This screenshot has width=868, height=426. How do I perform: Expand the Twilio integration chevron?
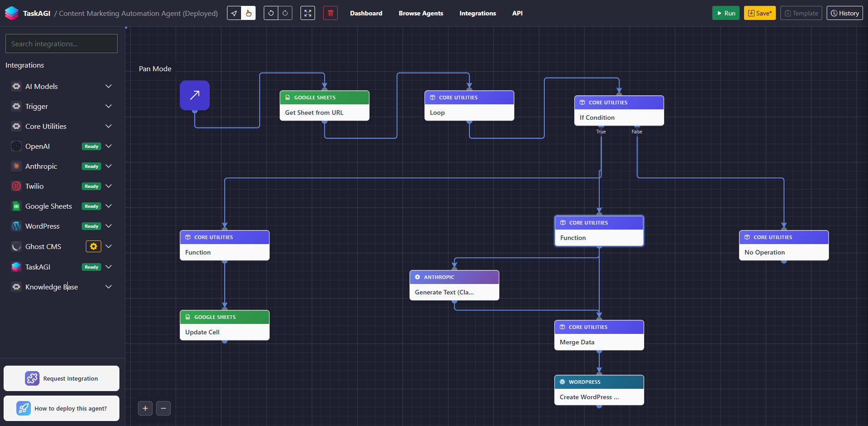click(x=108, y=186)
